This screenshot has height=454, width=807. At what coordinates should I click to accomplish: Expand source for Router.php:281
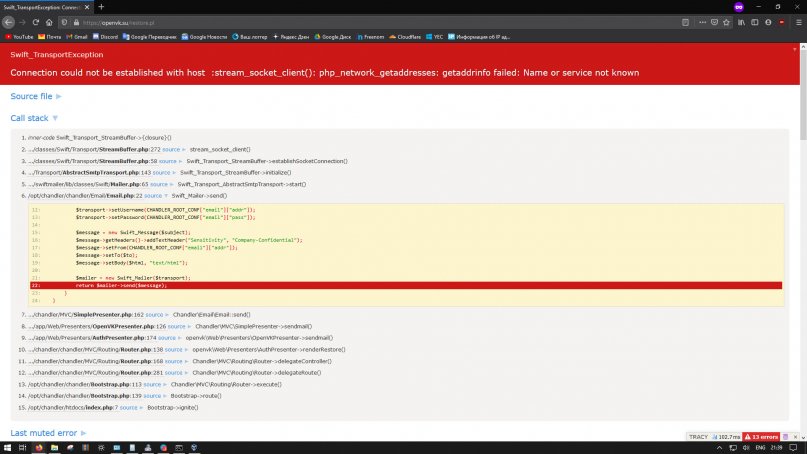pyautogui.click(x=176, y=373)
